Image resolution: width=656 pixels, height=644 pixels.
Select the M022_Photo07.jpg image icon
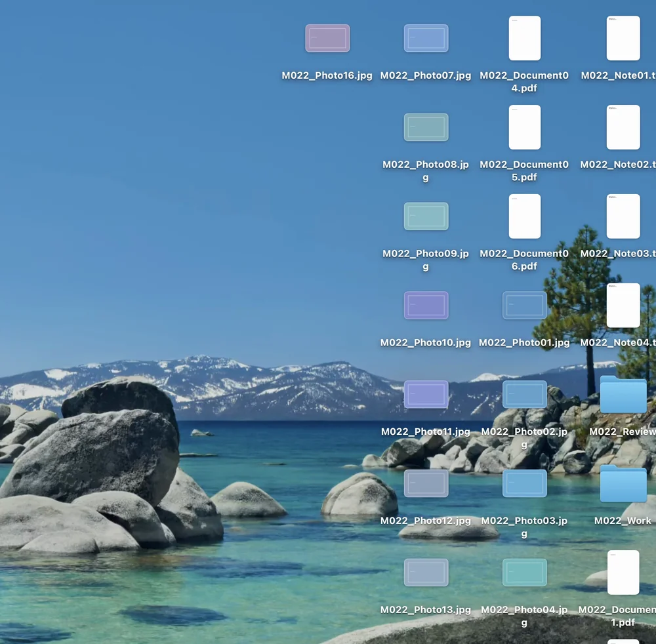[x=426, y=38]
